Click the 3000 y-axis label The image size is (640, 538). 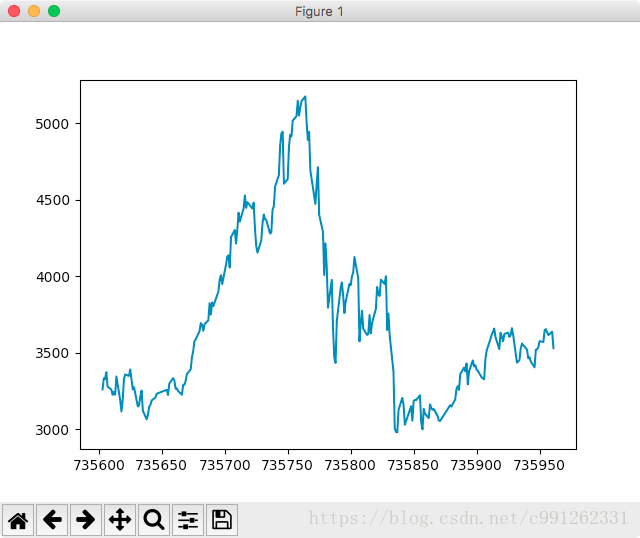click(x=52, y=430)
